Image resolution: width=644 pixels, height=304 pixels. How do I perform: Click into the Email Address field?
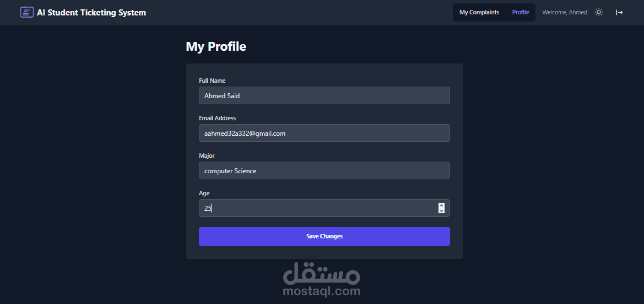[x=324, y=133]
